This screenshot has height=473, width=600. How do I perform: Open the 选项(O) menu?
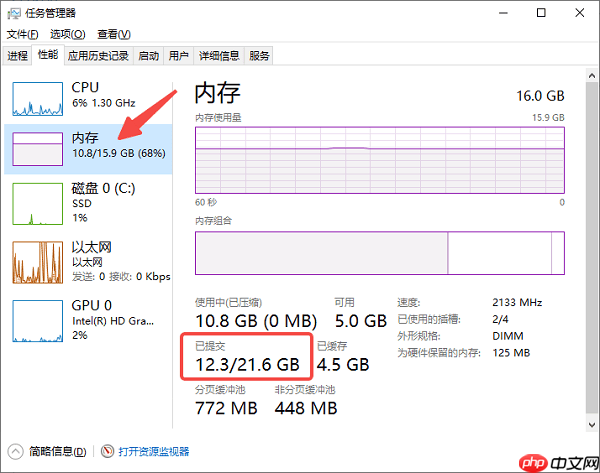(67, 34)
